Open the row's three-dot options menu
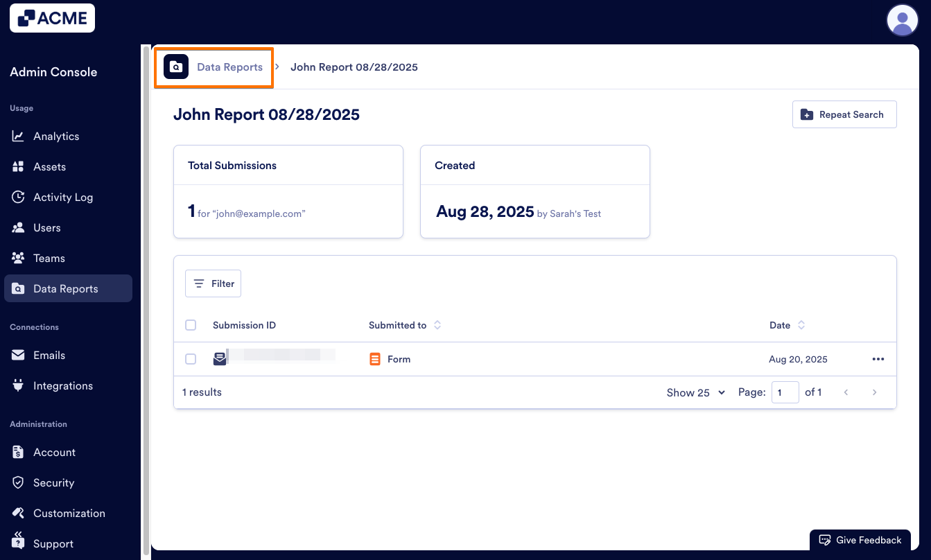Screen dimensions: 931x560 pos(878,359)
